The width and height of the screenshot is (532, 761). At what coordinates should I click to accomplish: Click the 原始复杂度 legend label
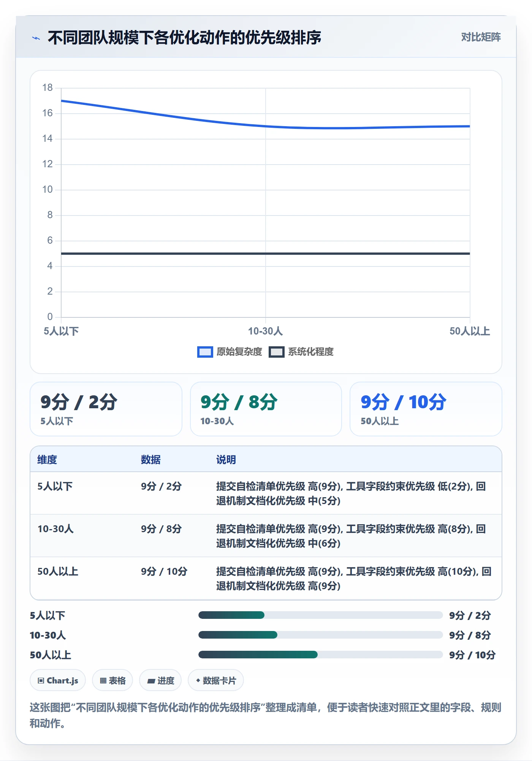(239, 352)
